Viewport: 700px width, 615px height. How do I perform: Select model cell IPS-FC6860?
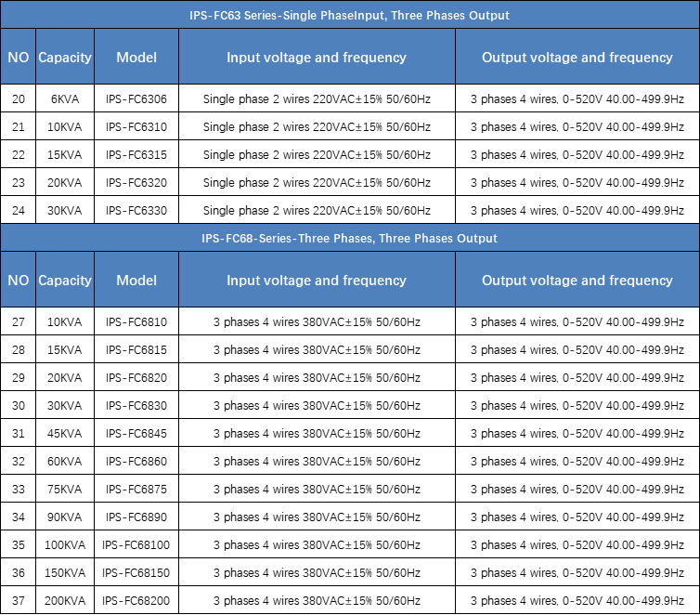pos(136,461)
